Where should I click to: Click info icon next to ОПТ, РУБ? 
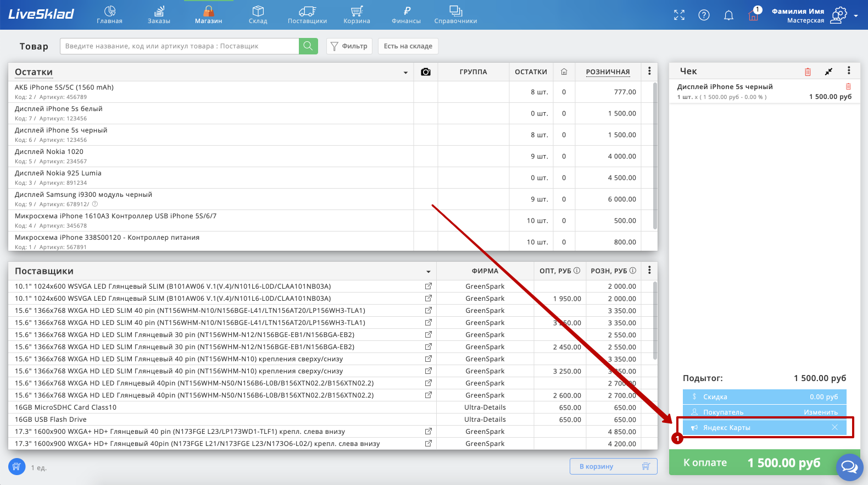click(x=577, y=271)
